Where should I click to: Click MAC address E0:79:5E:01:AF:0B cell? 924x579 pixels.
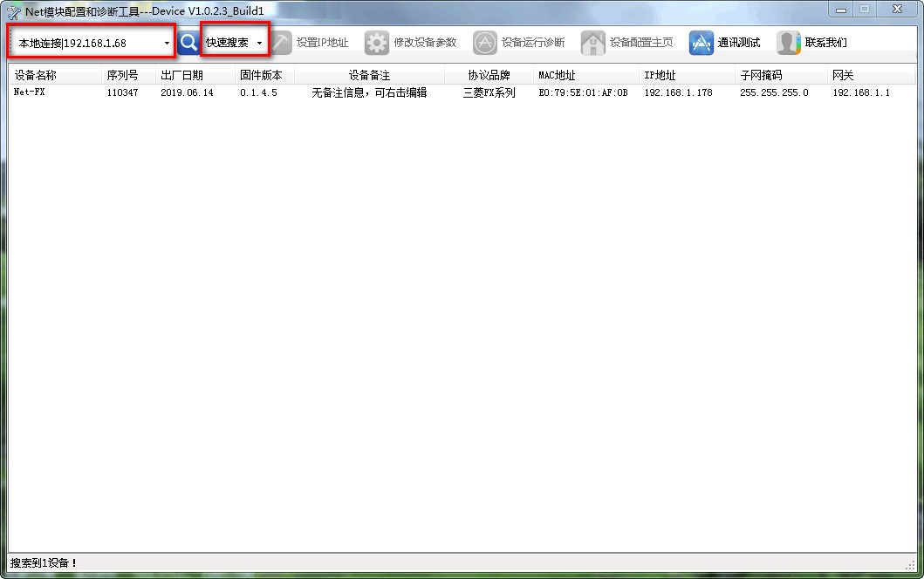(x=583, y=92)
